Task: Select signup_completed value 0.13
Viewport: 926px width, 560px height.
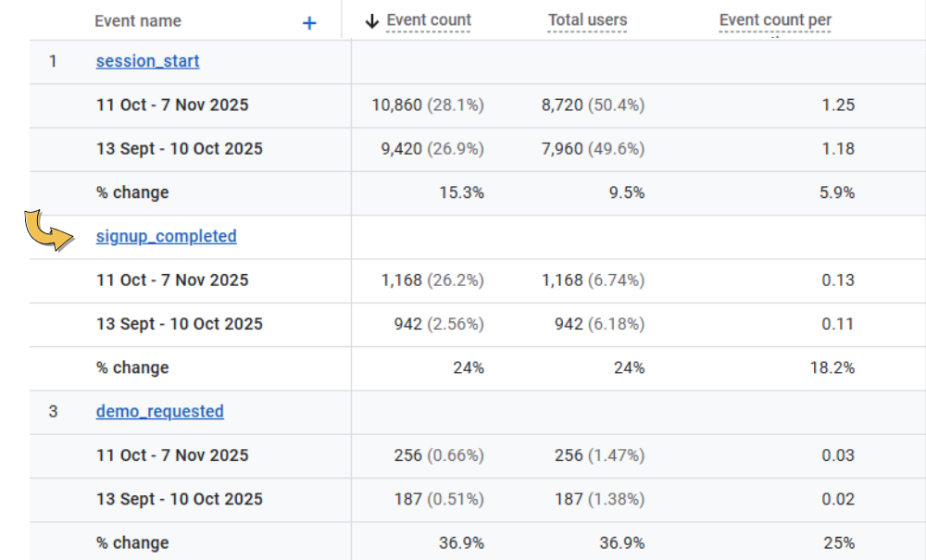Action: (x=838, y=280)
